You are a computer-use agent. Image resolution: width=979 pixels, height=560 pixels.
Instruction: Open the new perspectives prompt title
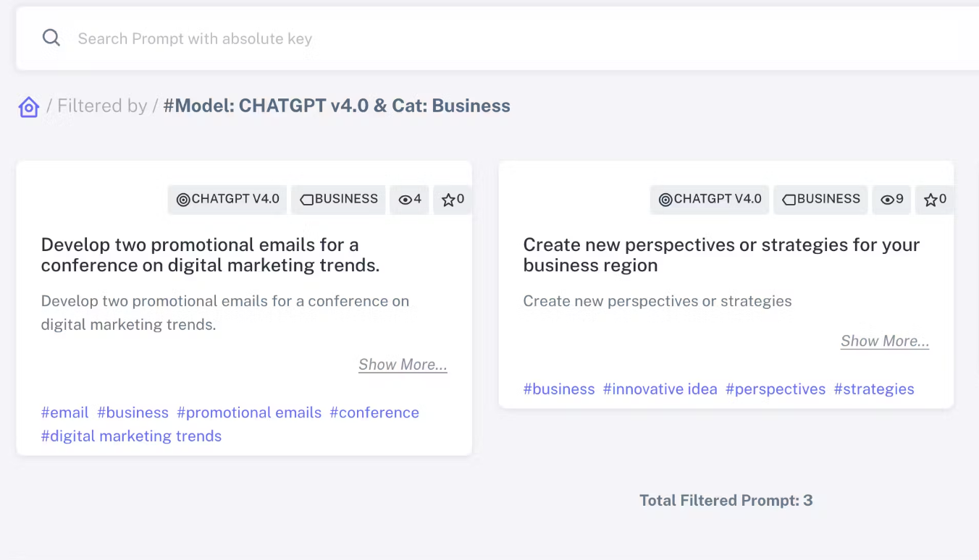721,255
